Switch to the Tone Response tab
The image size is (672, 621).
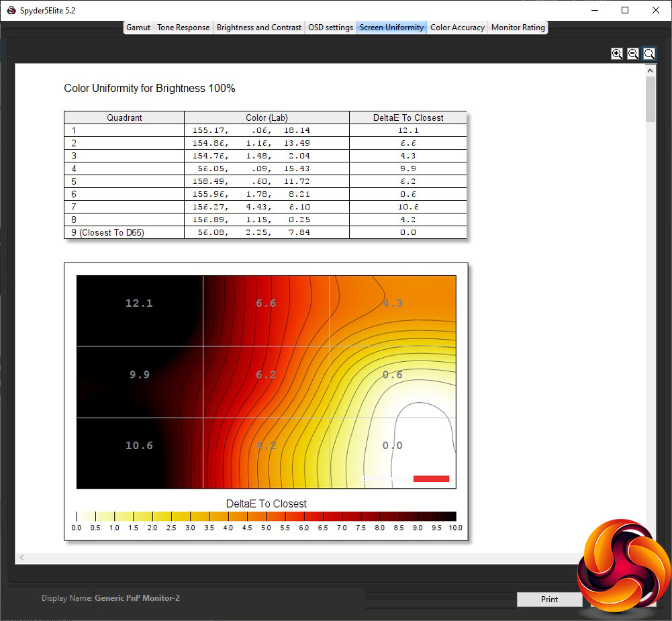pos(184,28)
